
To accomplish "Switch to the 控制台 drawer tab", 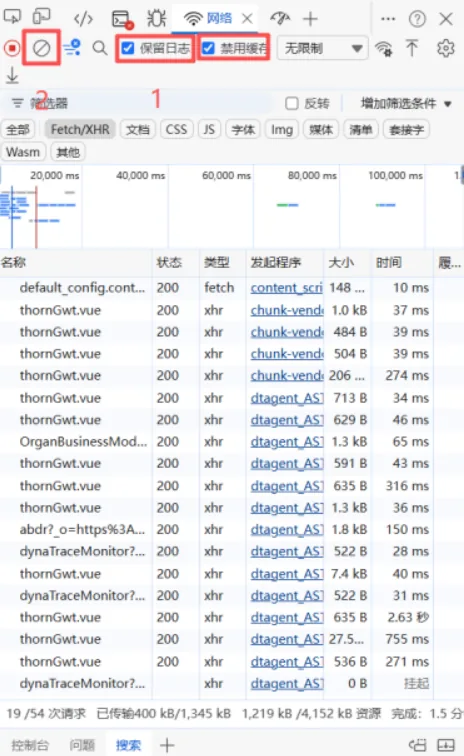I will tap(30, 745).
